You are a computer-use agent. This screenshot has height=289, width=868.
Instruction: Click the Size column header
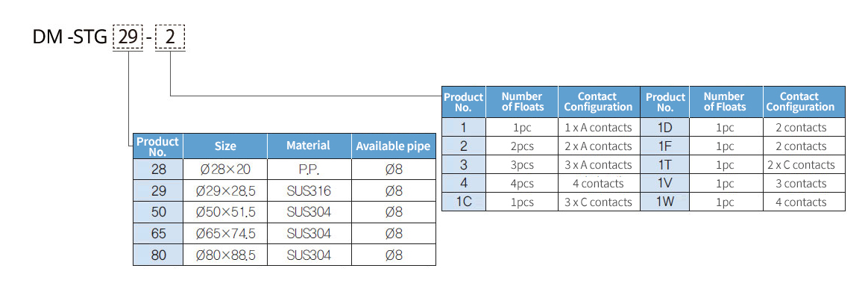pyautogui.click(x=225, y=146)
